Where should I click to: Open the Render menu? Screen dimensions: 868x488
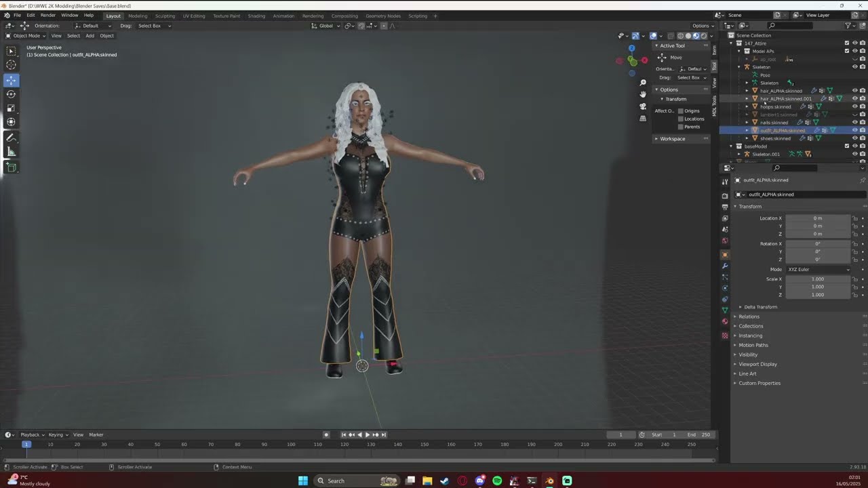coord(48,15)
